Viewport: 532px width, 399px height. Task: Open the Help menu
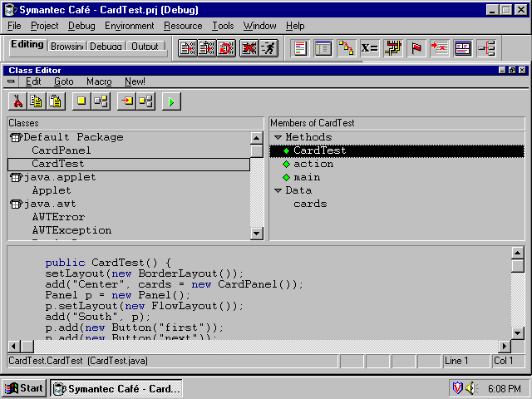(295, 26)
